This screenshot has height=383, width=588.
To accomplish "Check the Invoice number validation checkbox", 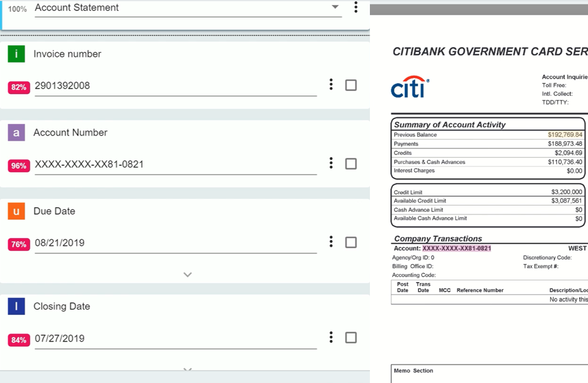I will click(351, 85).
